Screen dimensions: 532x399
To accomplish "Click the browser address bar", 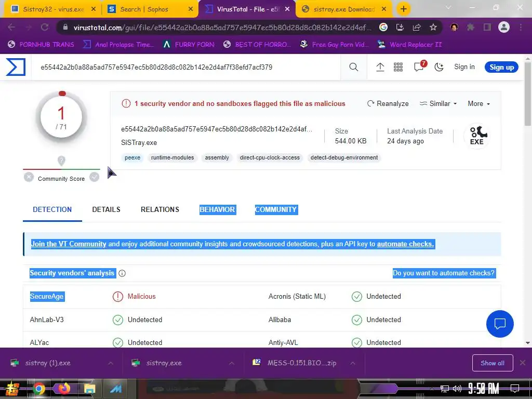I will coord(222,28).
